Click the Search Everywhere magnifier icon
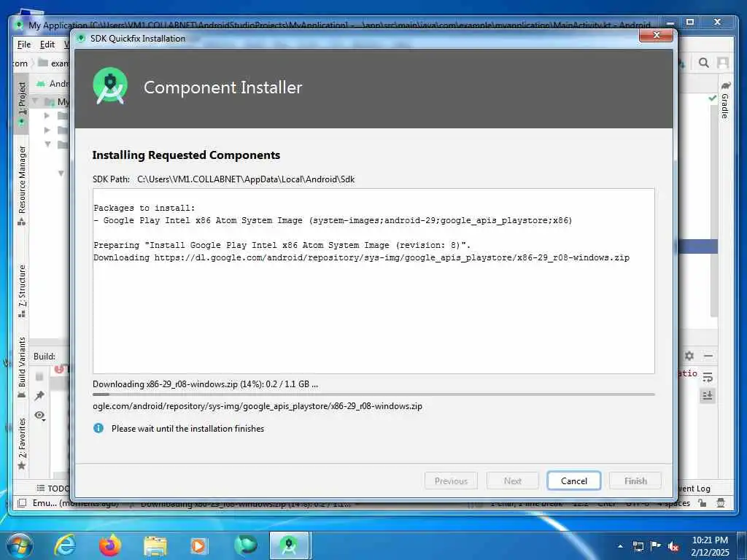 703,63
